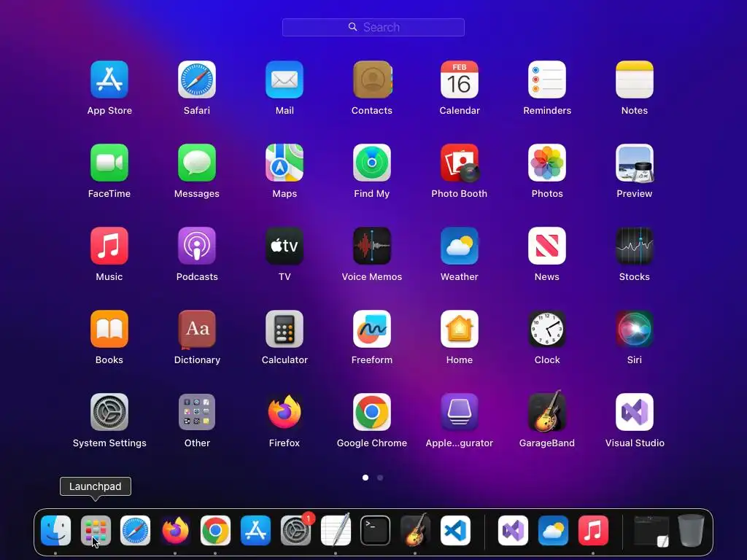This screenshot has width=747, height=560.
Task: Open the Mail app
Action: [x=285, y=79]
